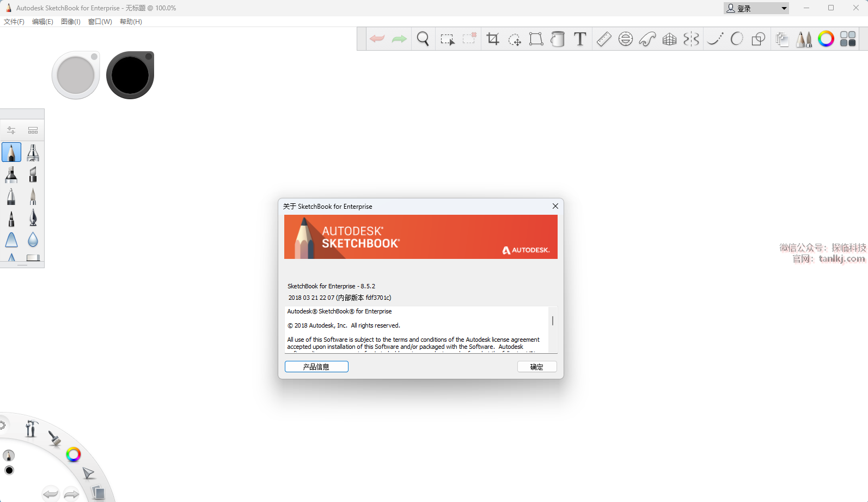This screenshot has width=868, height=502.
Task: Click the black color puck
Action: [130, 75]
